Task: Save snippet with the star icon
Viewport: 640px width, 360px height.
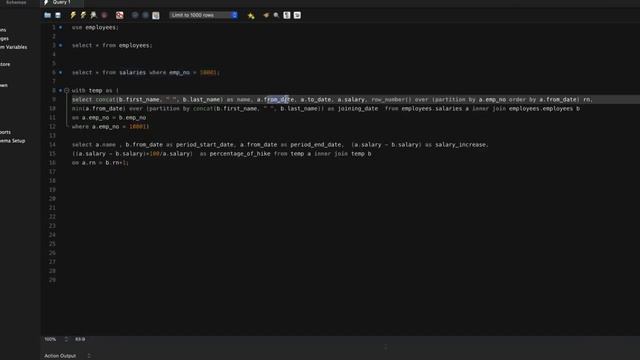Action: [251, 16]
